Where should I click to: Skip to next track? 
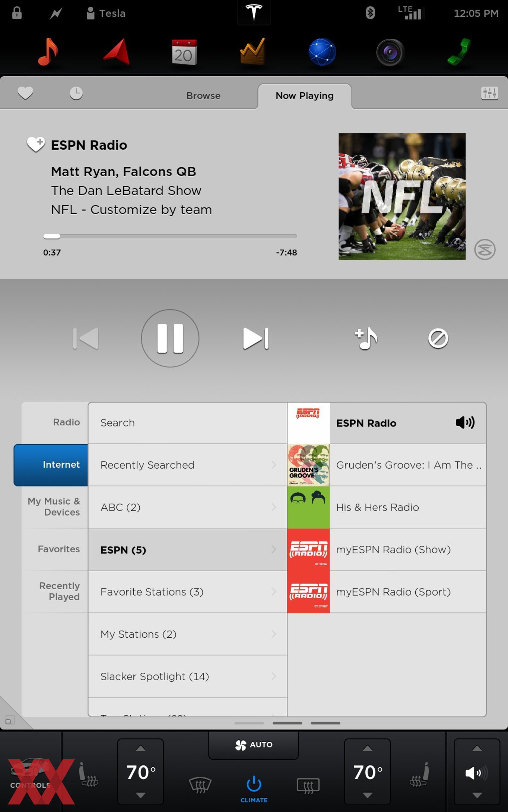click(256, 338)
